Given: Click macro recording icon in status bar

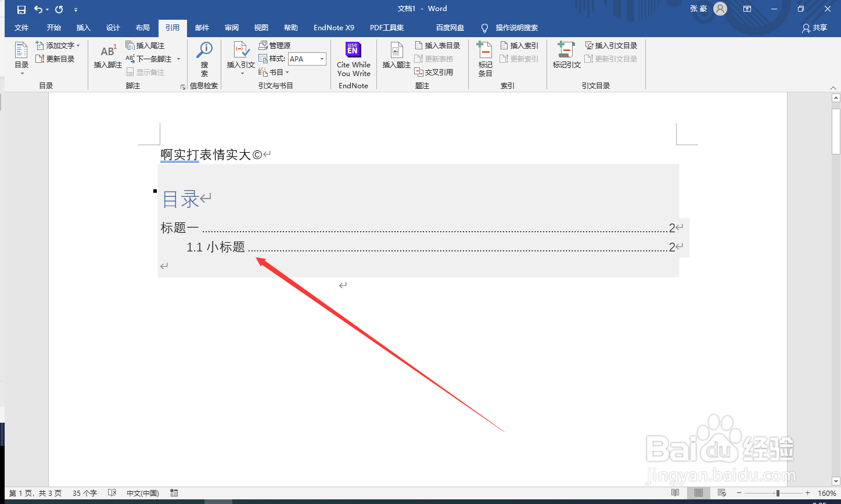Looking at the screenshot, I should pyautogui.click(x=174, y=493).
